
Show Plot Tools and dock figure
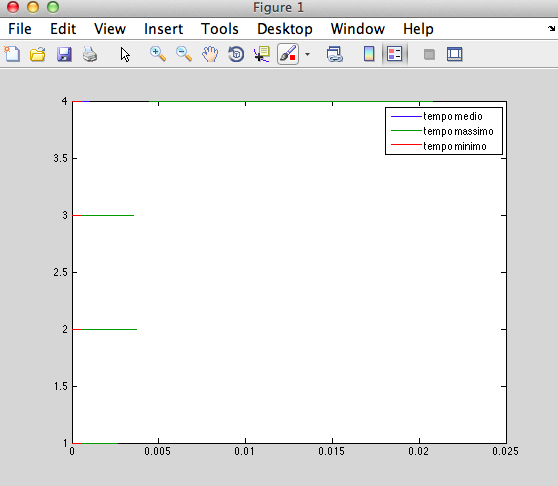pyautogui.click(x=454, y=54)
